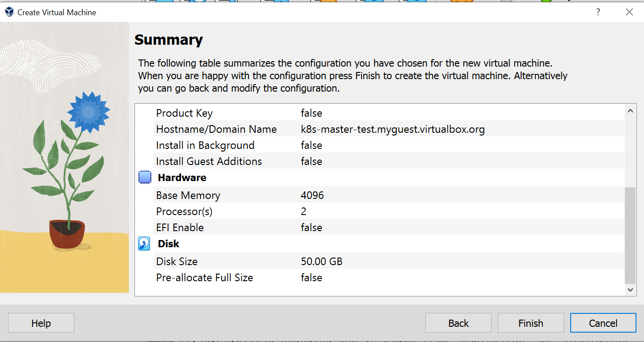Click the summary table scroll down arrow
The width and height of the screenshot is (644, 342).
(x=630, y=290)
